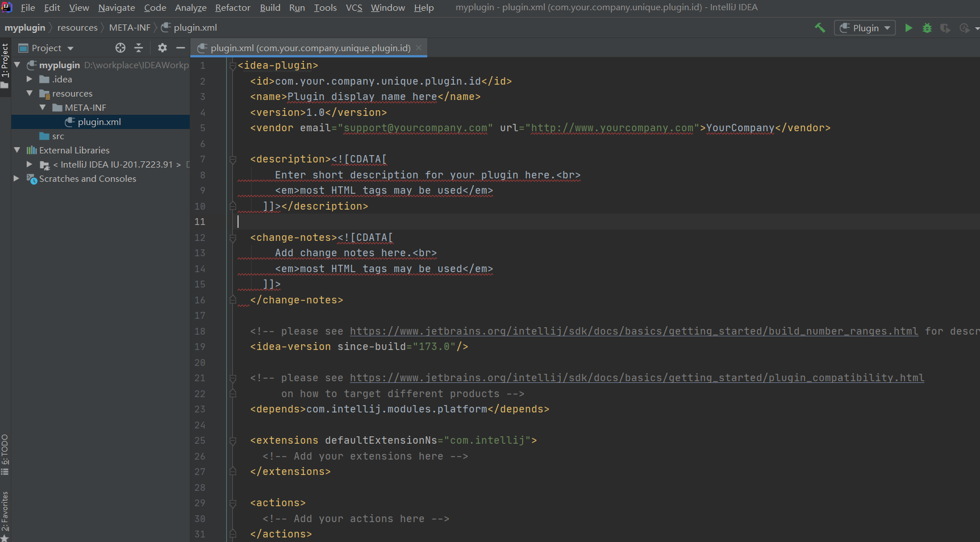Open the plugin_compatibility.html link
The width and height of the screenshot is (980, 542).
click(x=637, y=378)
